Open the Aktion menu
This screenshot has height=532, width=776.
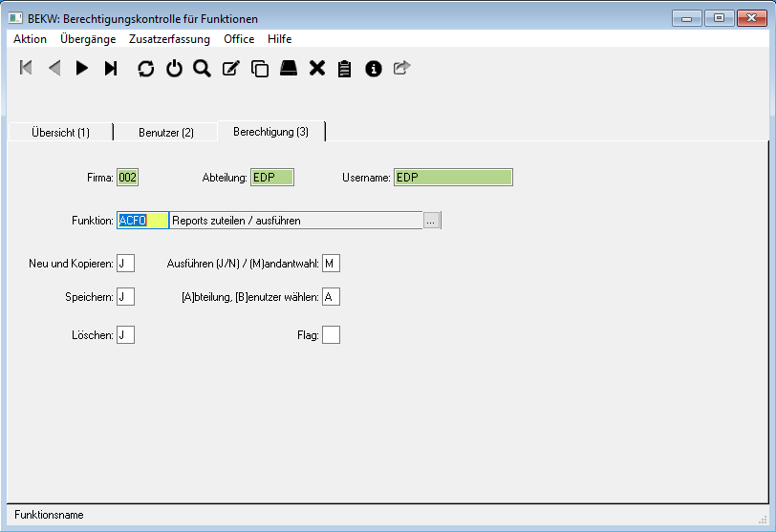[31, 39]
